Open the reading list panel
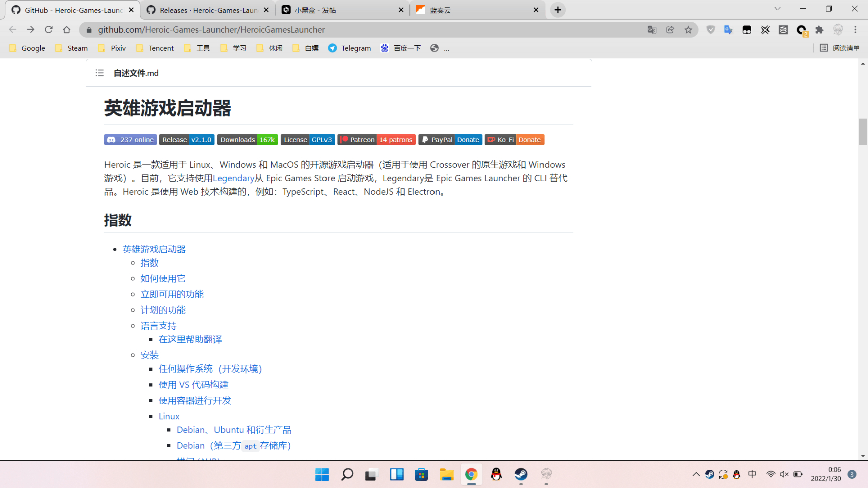 tap(840, 48)
